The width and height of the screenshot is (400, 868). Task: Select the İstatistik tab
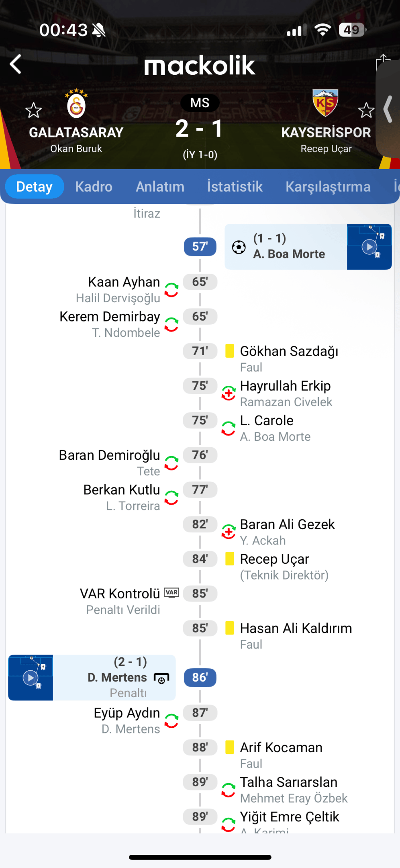tap(235, 186)
